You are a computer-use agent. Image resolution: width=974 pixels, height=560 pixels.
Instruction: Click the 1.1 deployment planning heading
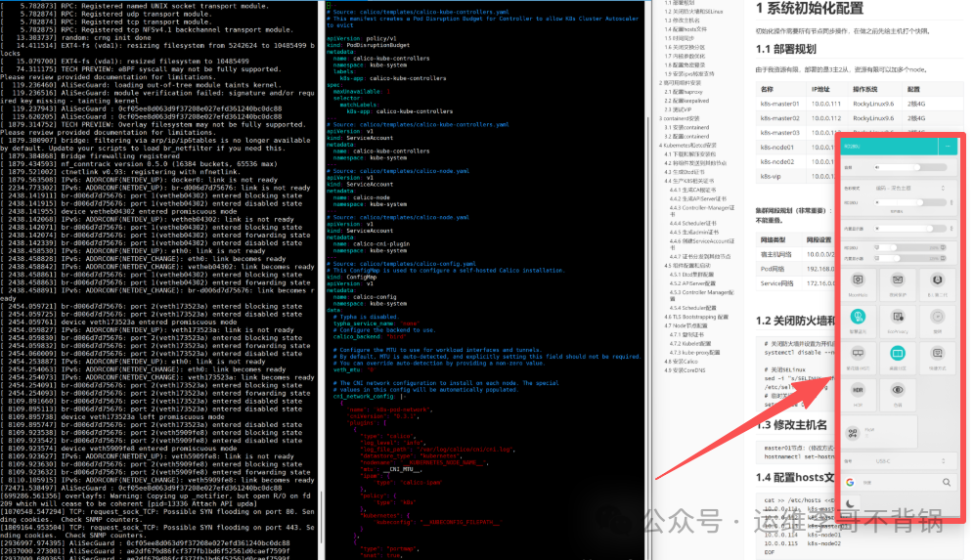[786, 49]
